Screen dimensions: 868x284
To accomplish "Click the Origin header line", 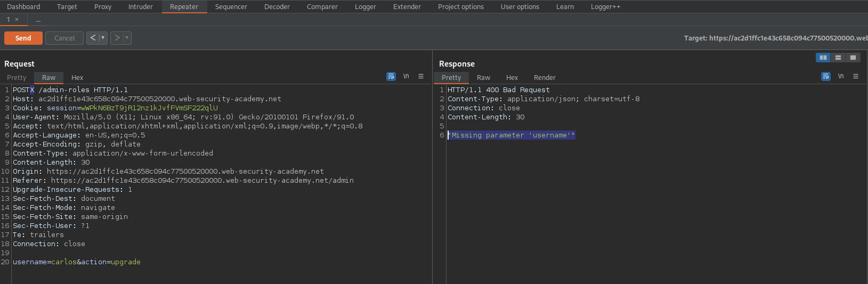I will coord(168,172).
